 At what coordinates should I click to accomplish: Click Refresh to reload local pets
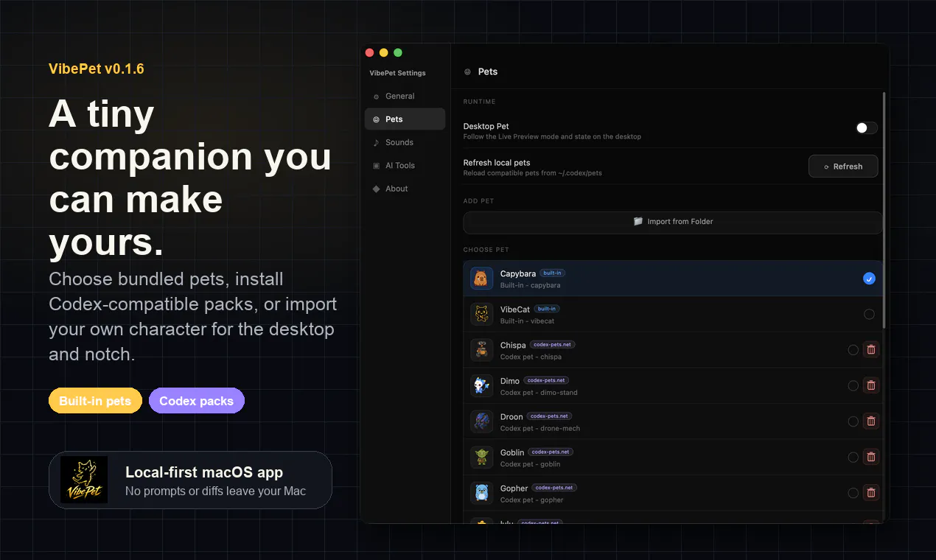point(843,167)
